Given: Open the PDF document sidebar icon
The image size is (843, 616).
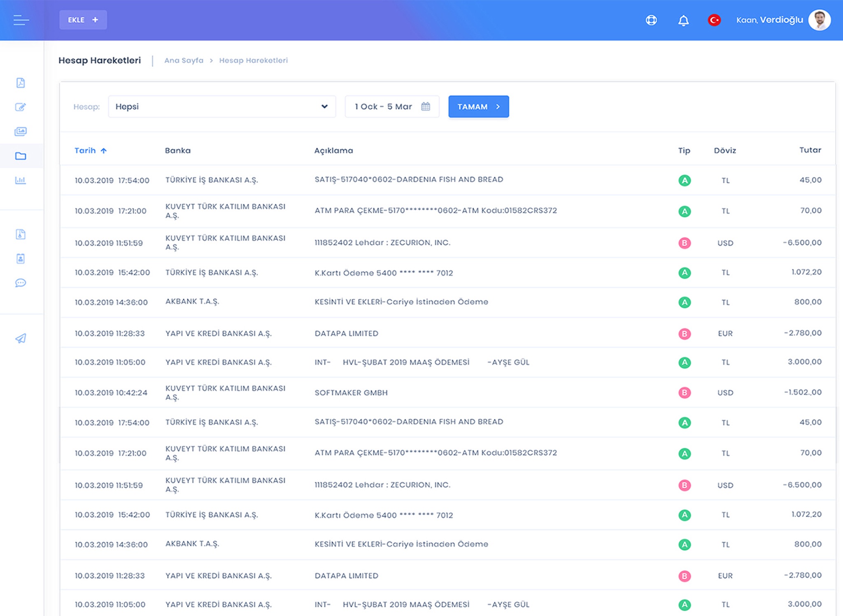Looking at the screenshot, I should 21,83.
